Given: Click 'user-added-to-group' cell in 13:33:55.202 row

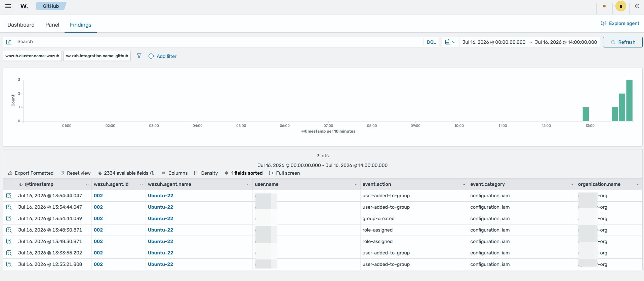Looking at the screenshot, I should 386,253.
